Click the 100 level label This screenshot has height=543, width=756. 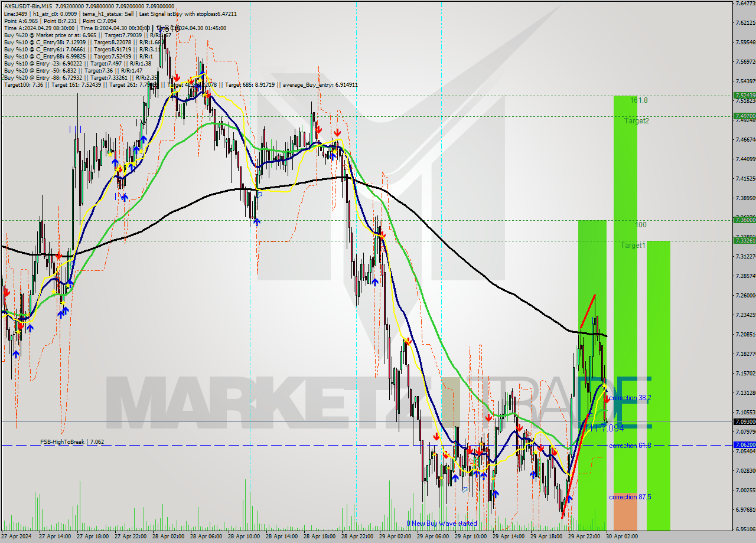641,225
